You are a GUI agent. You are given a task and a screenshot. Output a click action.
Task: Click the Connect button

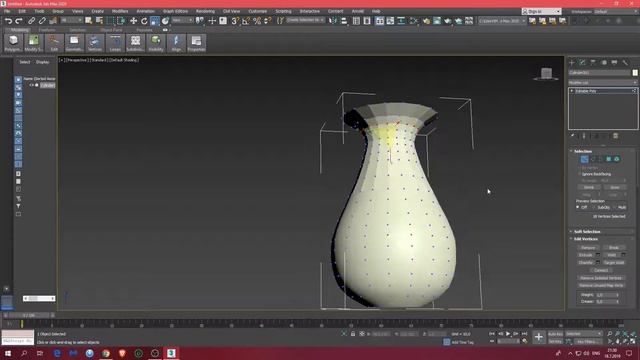[x=601, y=270]
